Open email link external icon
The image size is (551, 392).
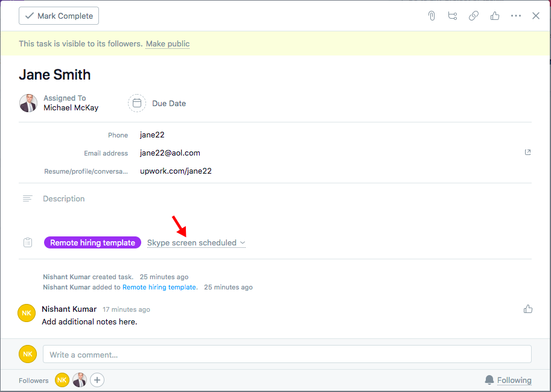527,152
